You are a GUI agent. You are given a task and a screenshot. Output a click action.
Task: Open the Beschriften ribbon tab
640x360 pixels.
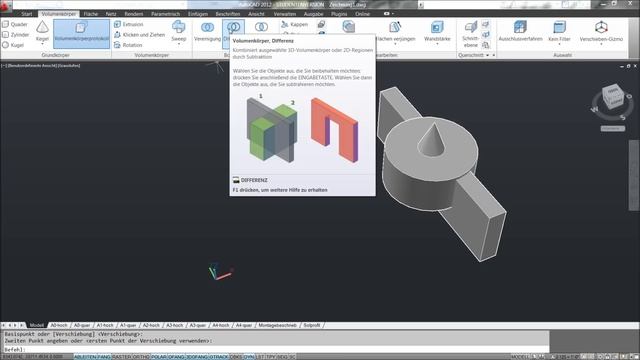(228, 14)
